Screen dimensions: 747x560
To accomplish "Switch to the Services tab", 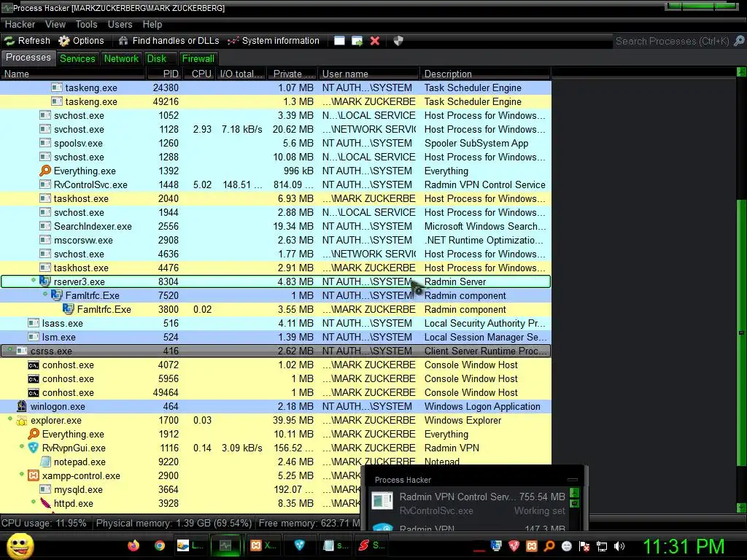I will pos(77,58).
